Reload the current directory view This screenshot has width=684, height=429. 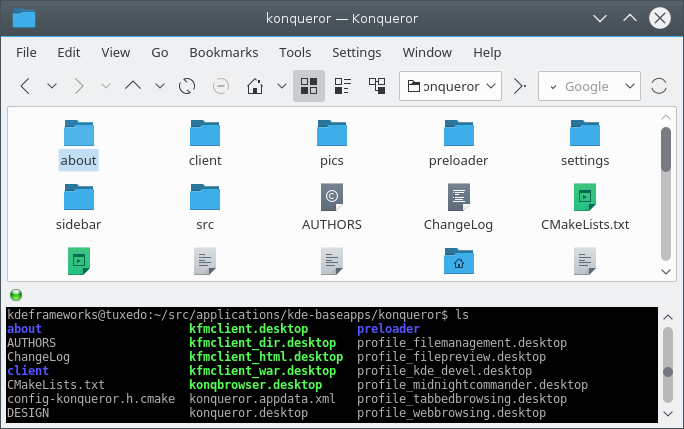click(186, 87)
